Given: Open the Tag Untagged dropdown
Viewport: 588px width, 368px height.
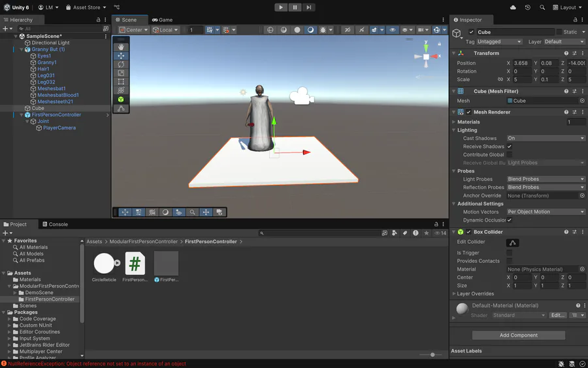Looking at the screenshot, I should [x=498, y=42].
